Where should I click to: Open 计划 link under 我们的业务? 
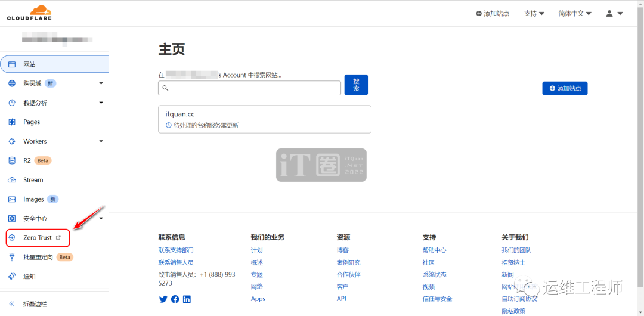[256, 250]
